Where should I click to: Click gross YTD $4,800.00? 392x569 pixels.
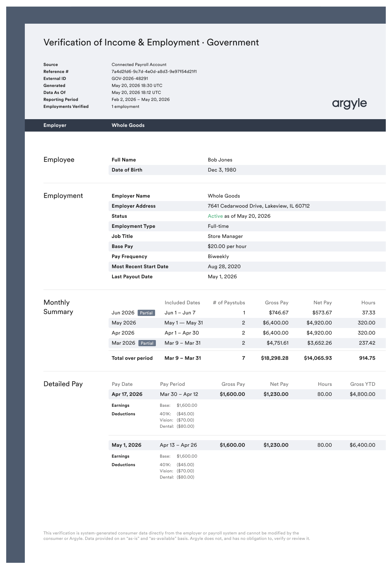(363, 394)
